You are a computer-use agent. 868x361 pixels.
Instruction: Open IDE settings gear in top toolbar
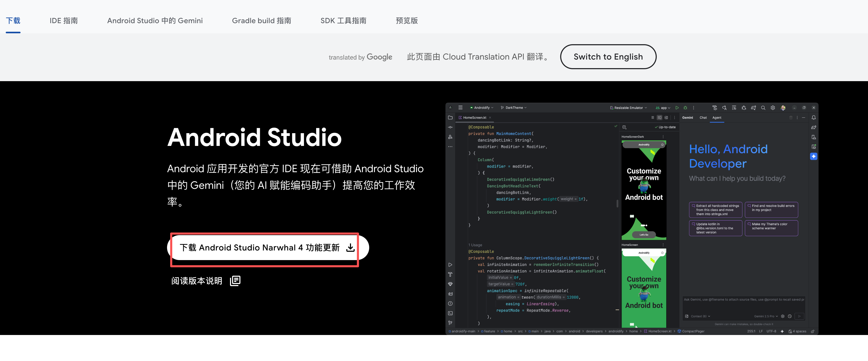tap(773, 108)
